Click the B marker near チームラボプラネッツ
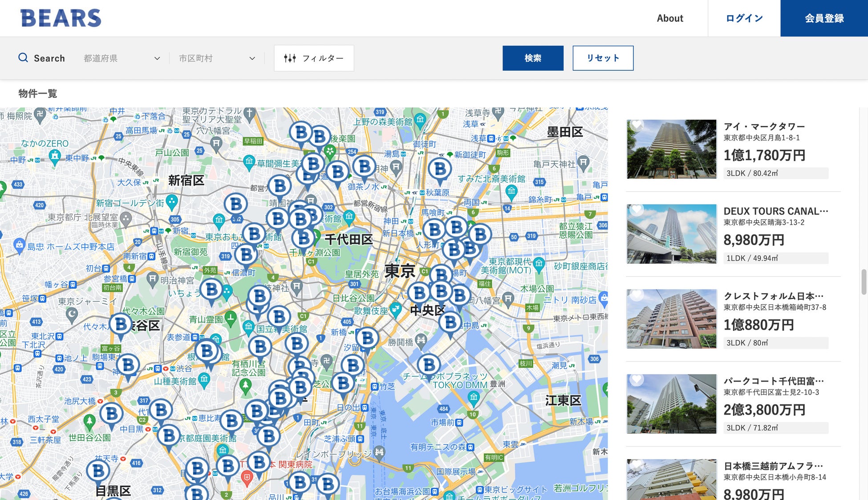Viewport: 868px width, 500px height. click(x=429, y=365)
